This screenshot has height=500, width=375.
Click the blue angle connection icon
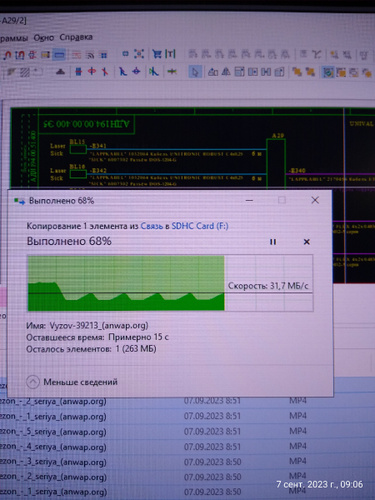coord(123,71)
